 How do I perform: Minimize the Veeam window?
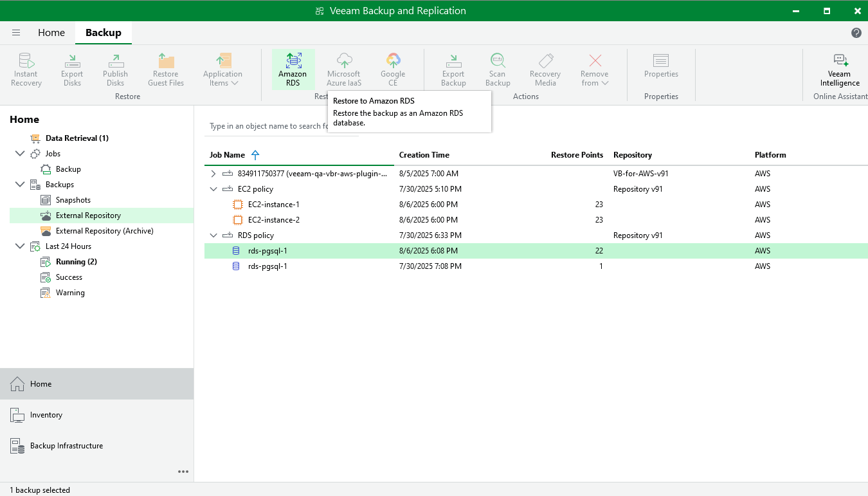pos(797,10)
